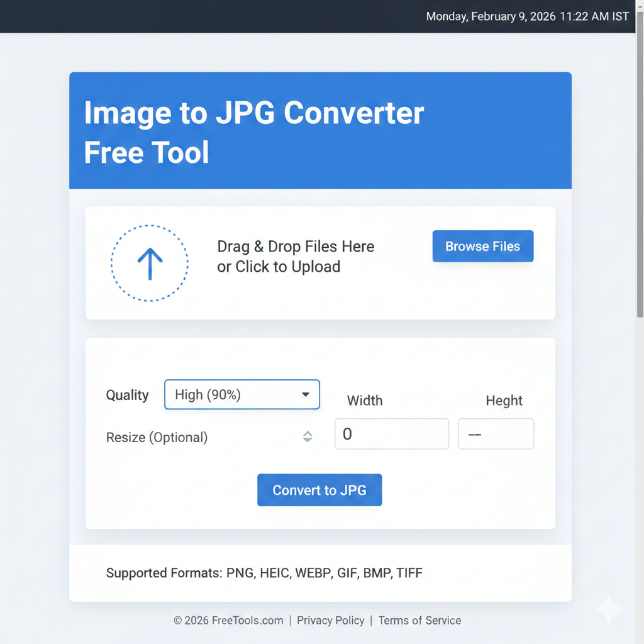Select the Height input field
The width and height of the screenshot is (644, 644).
coord(496,434)
